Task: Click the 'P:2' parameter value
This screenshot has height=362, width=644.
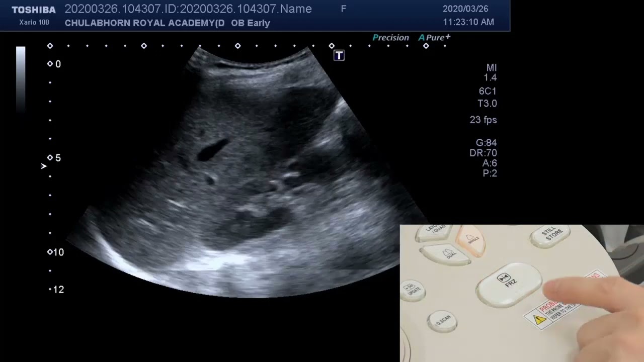Action: click(x=490, y=173)
